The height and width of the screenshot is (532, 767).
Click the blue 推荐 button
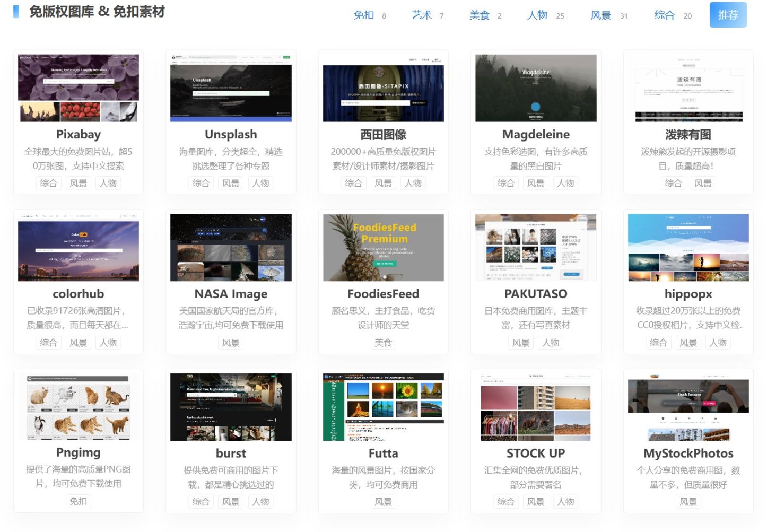click(728, 15)
